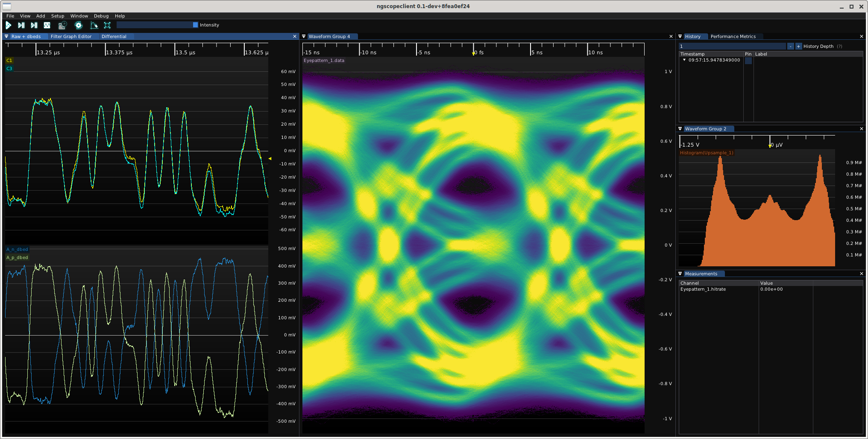Open the Measurements panel dropdown triangle
The height and width of the screenshot is (439, 868).
680,274
